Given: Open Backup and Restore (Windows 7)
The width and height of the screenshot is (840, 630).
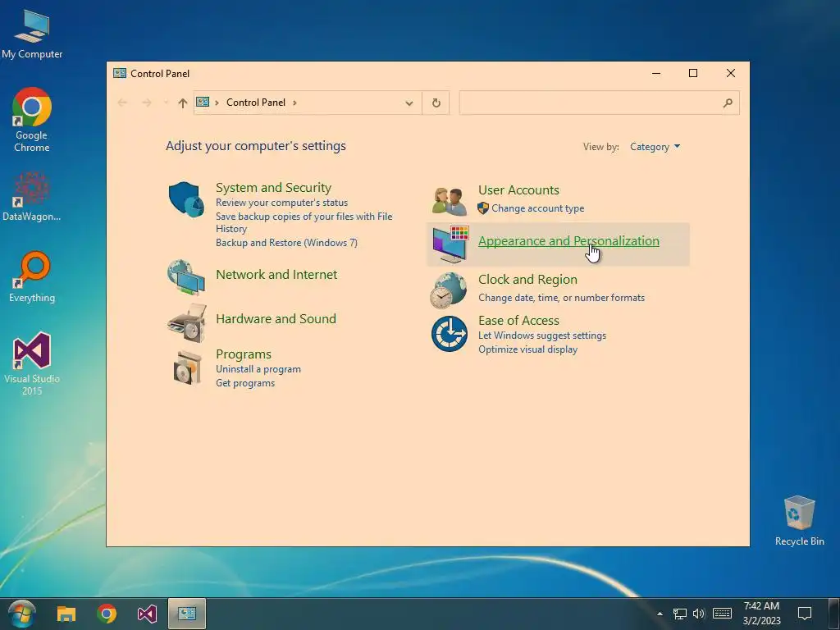Looking at the screenshot, I should point(286,243).
